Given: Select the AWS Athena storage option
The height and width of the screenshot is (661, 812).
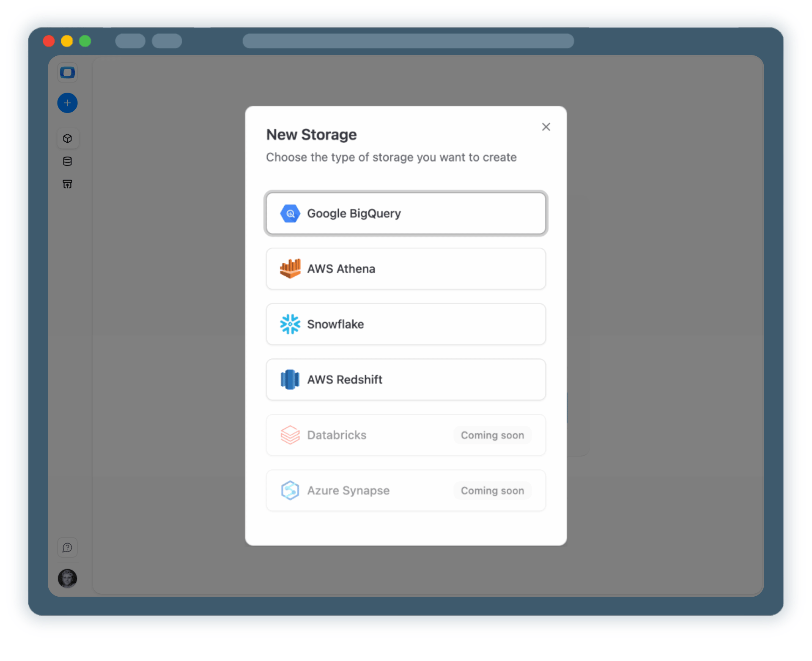Looking at the screenshot, I should [x=405, y=269].
